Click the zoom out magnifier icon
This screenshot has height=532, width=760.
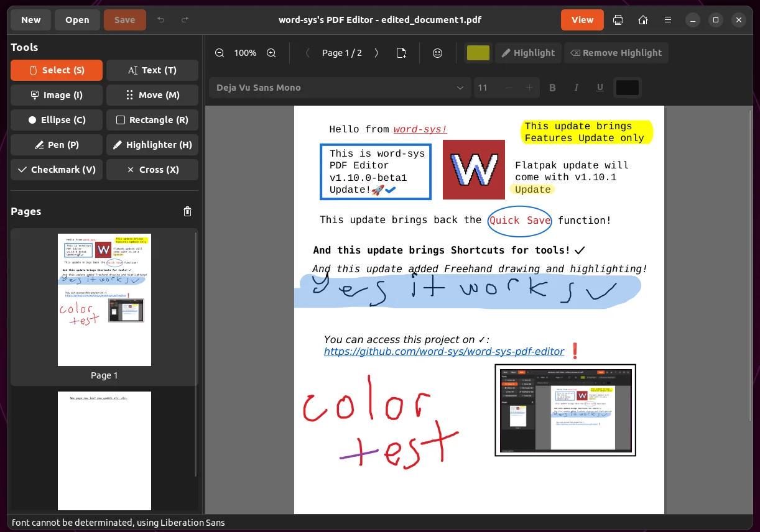(x=220, y=53)
